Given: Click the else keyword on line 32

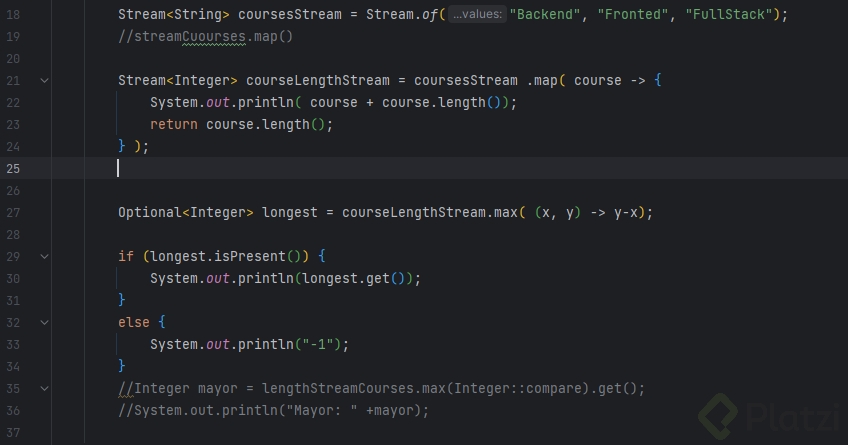Looking at the screenshot, I should pyautogui.click(x=134, y=322).
